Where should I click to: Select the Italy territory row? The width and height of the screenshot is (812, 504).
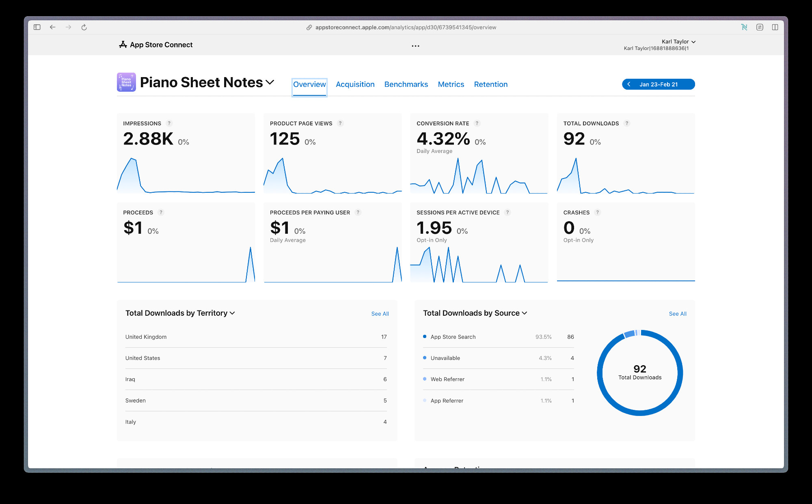256,422
